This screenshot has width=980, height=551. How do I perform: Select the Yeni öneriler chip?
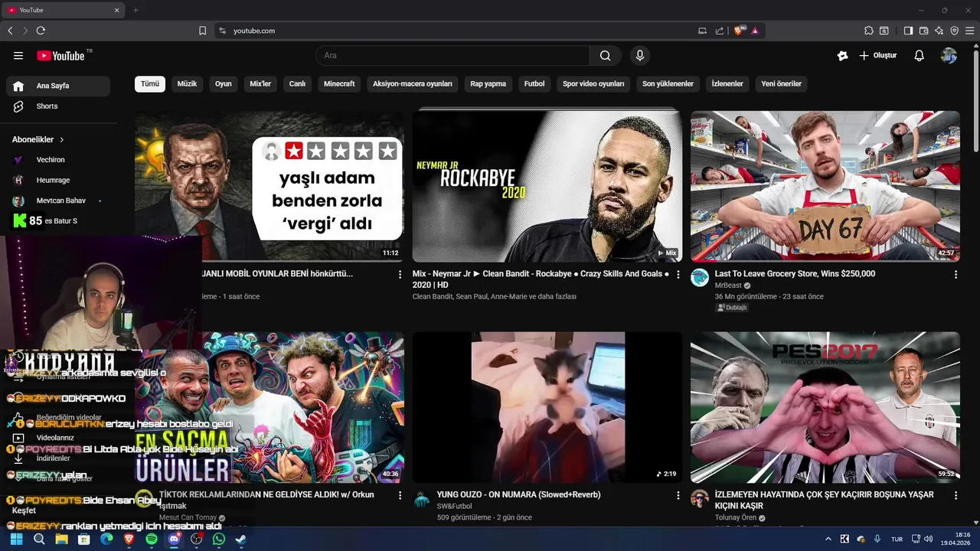coord(782,84)
